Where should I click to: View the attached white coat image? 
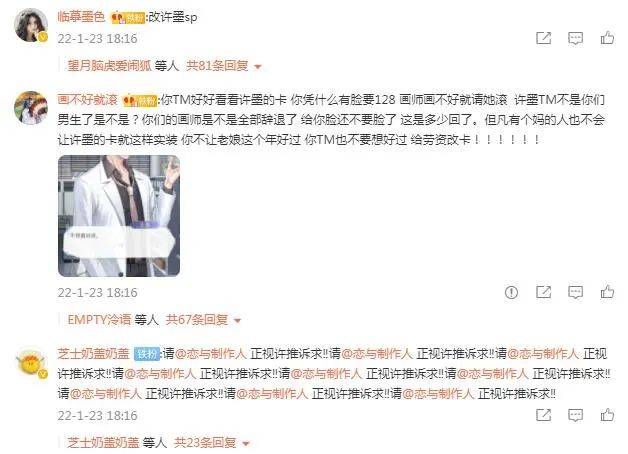pos(119,216)
